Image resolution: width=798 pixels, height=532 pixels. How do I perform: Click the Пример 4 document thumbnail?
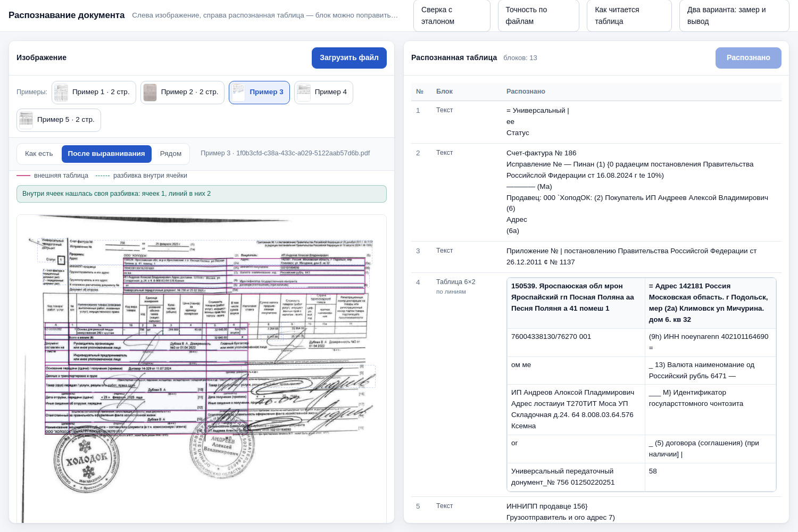304,93
